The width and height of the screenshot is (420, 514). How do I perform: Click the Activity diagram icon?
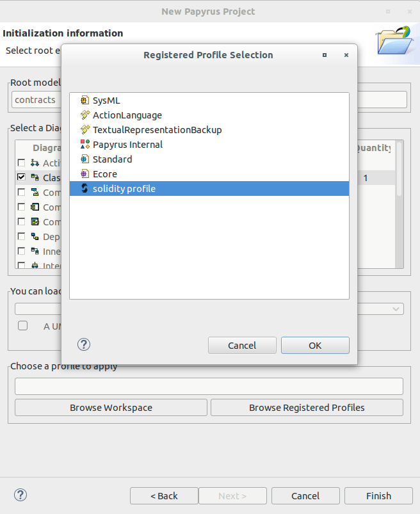[x=35, y=163]
